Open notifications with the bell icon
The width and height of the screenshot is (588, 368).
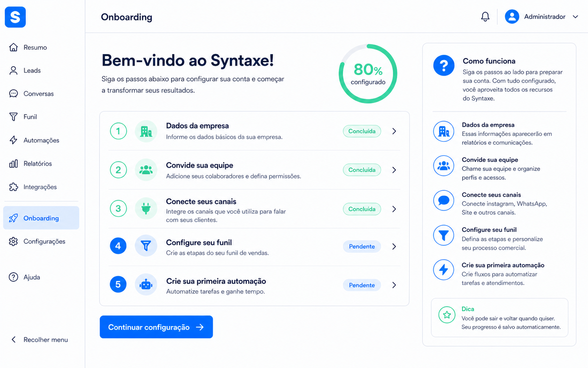tap(485, 17)
